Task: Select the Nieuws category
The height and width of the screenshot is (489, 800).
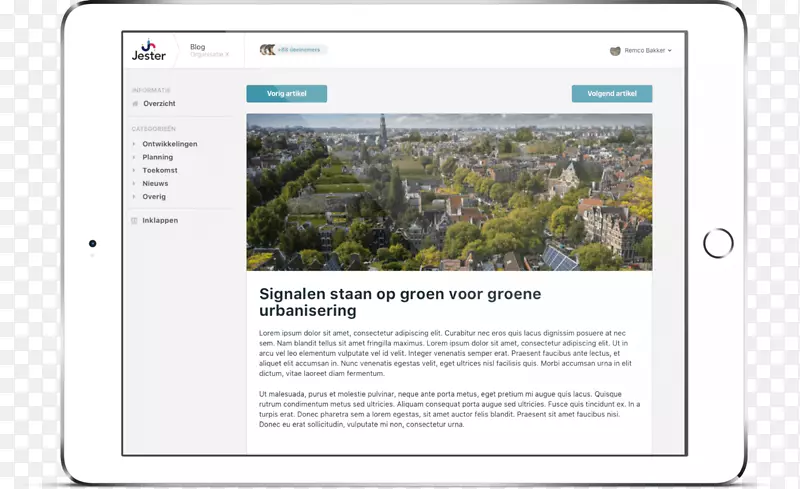Action: 155,184
